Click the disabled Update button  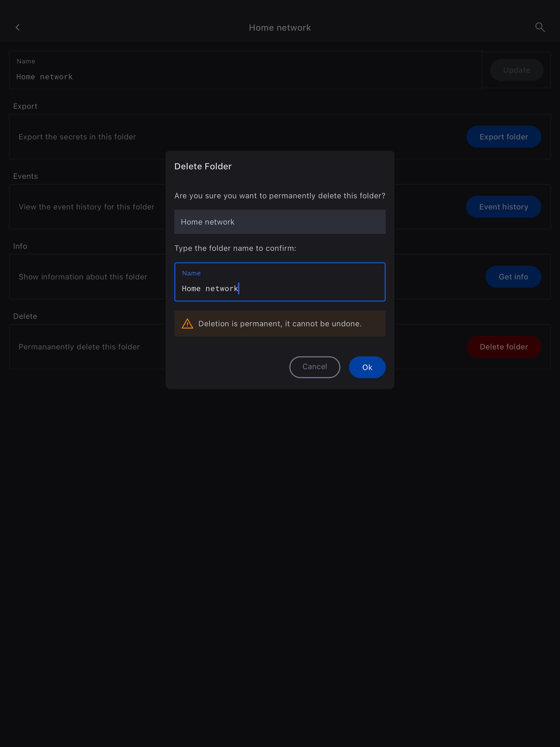click(516, 70)
